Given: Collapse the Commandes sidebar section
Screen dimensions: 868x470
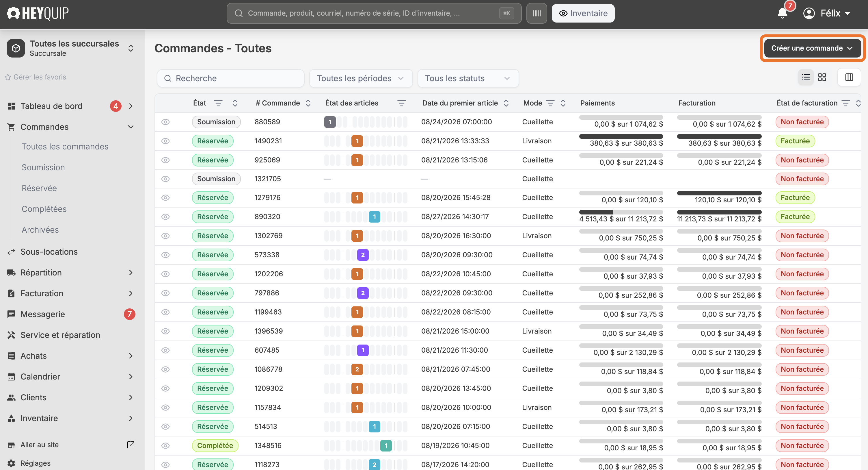Looking at the screenshot, I should (131, 127).
